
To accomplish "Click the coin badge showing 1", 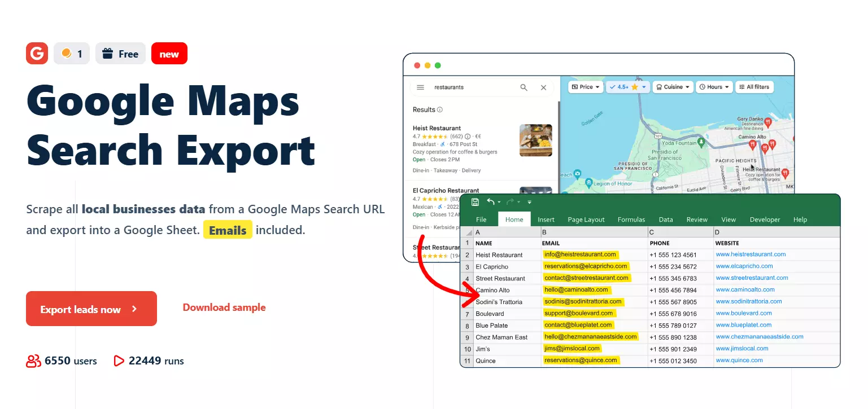I will pos(72,54).
